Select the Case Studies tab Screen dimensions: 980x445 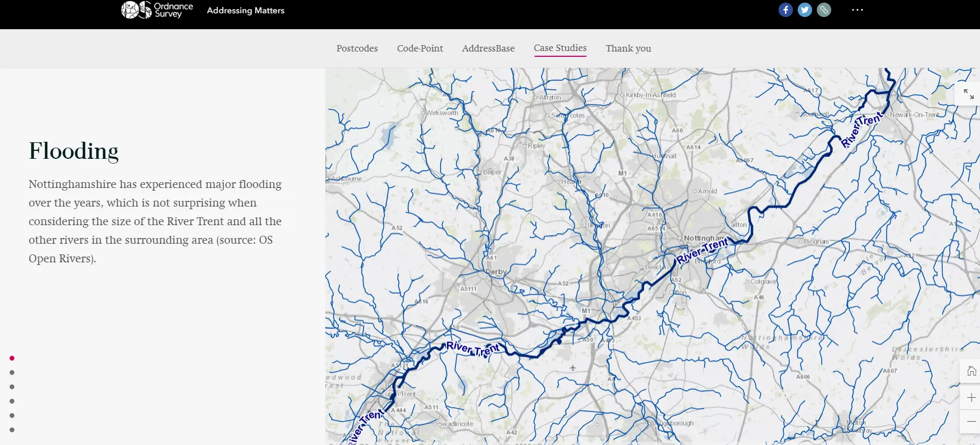pos(560,48)
